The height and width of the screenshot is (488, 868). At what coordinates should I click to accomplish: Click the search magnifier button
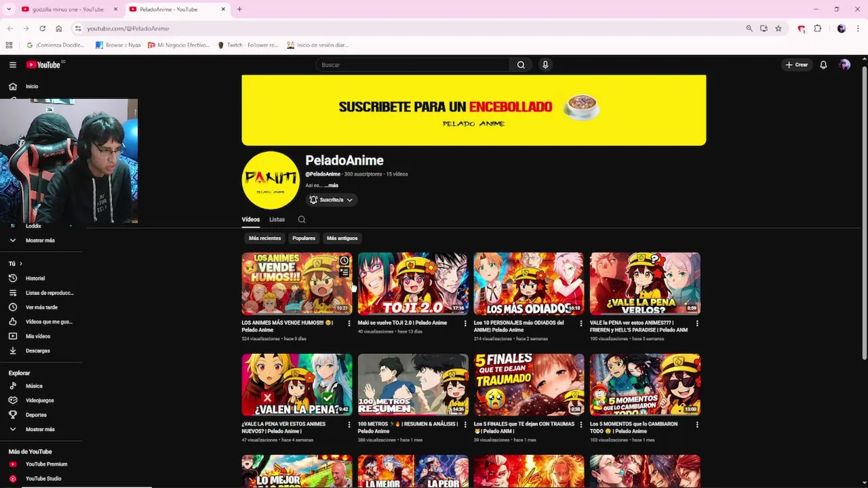(521, 65)
